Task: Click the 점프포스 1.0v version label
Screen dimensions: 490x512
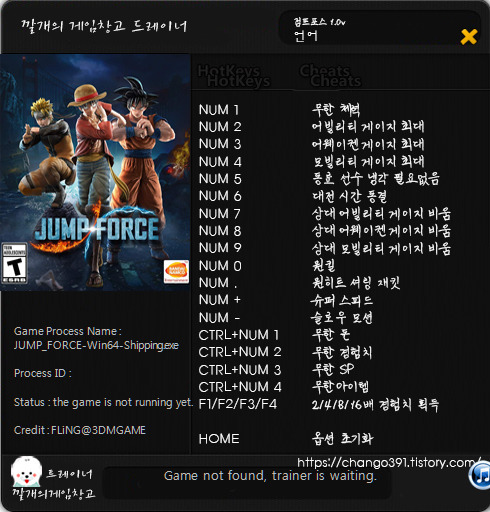Action: 319,22
